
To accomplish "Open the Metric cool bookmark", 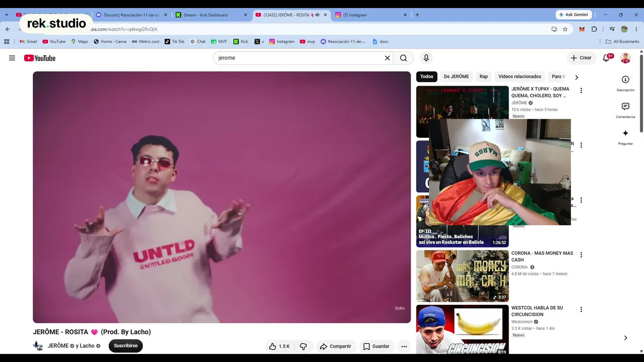I will tap(145, 42).
